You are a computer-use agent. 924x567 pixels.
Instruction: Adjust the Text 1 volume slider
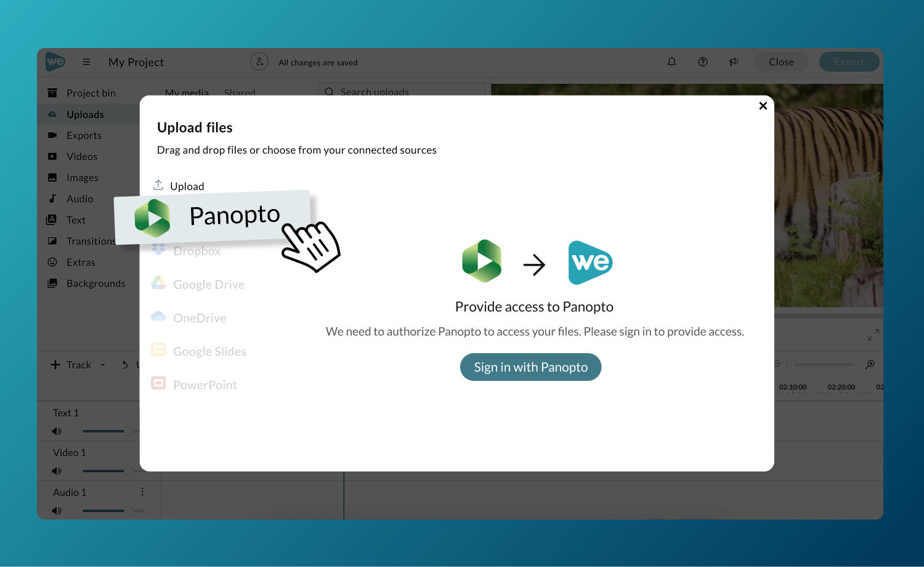[111, 431]
